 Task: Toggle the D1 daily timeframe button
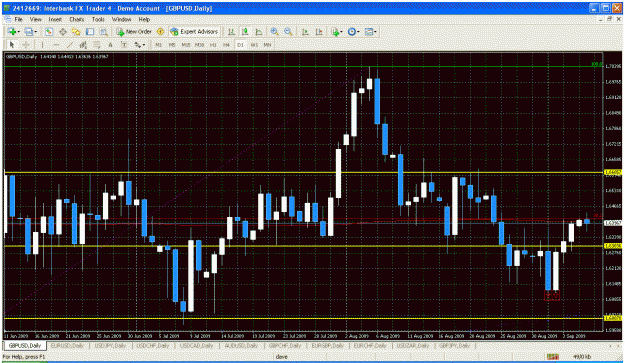[x=240, y=45]
